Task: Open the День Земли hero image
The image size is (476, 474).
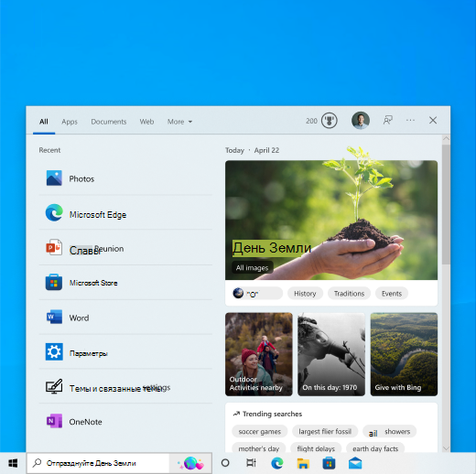Action: click(x=331, y=221)
